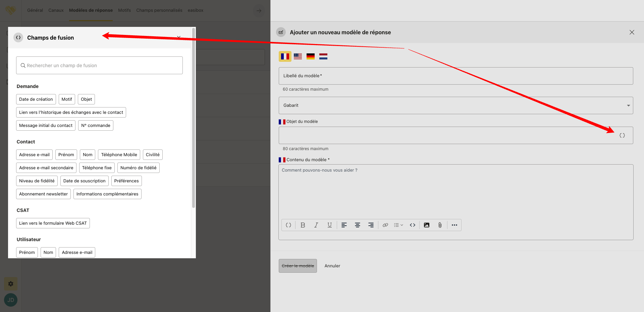
Task: Insert Utilisateur Adresse e-mail field
Action: 77,252
